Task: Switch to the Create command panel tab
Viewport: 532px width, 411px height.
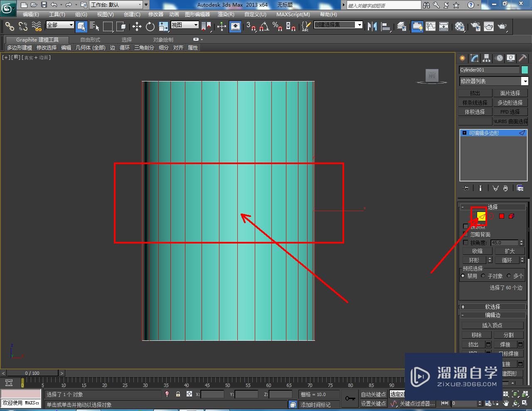Action: [462, 58]
